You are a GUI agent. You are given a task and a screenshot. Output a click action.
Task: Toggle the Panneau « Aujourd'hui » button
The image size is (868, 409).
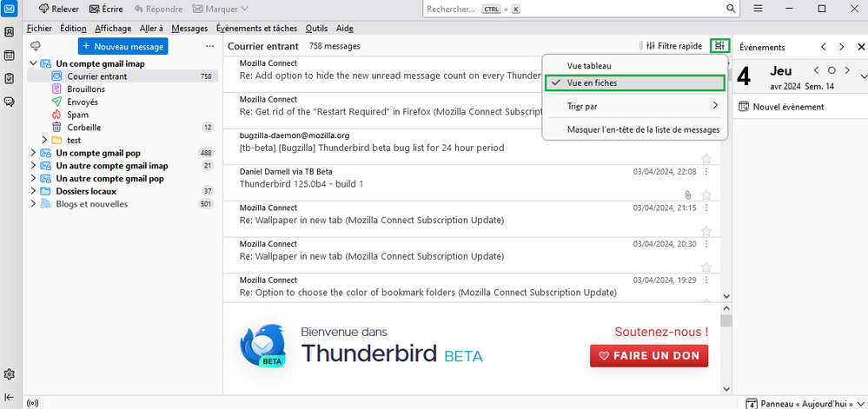coord(805,403)
